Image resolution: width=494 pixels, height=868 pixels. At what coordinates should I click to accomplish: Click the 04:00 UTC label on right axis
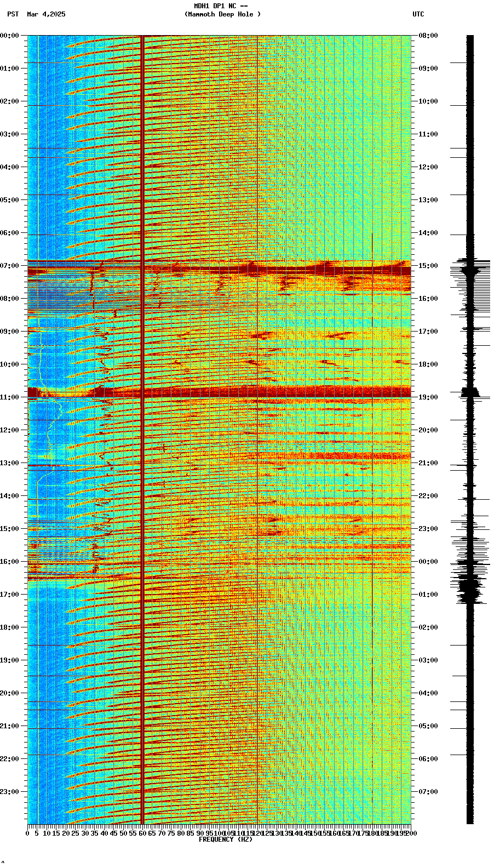[x=428, y=693]
